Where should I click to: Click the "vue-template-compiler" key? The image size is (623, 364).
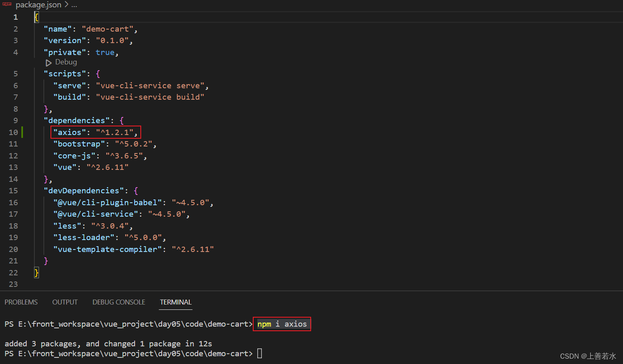[x=108, y=250]
